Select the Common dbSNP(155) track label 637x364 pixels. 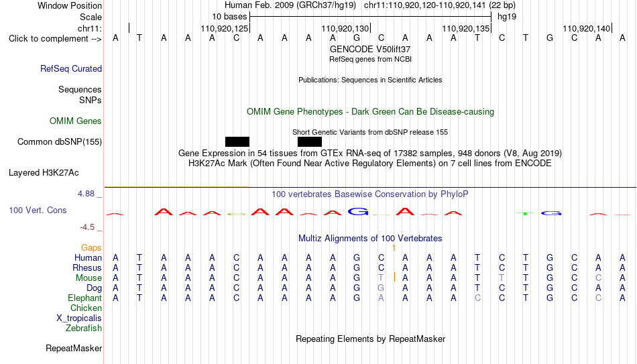click(60, 142)
